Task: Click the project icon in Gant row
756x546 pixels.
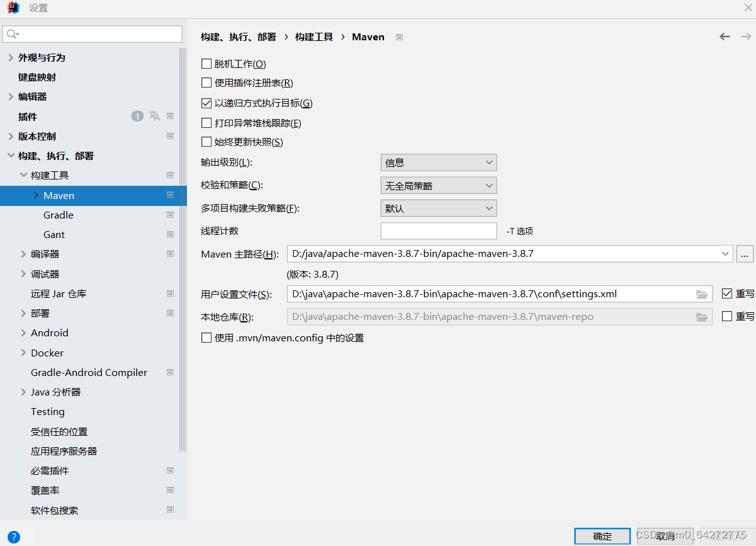Action: (170, 234)
